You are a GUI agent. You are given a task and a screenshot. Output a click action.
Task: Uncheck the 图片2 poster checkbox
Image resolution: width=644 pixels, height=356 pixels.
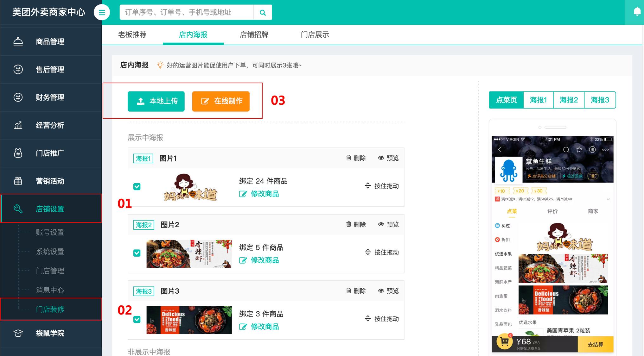point(137,253)
